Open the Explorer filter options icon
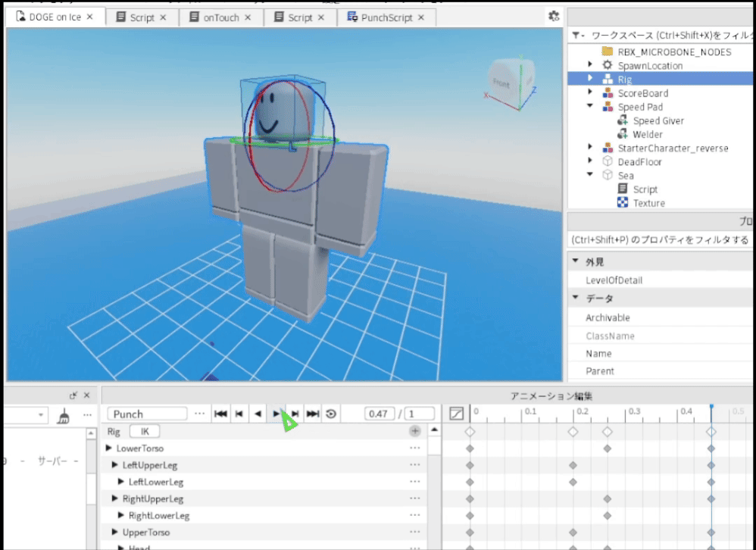This screenshot has height=550, width=756. tap(578, 36)
